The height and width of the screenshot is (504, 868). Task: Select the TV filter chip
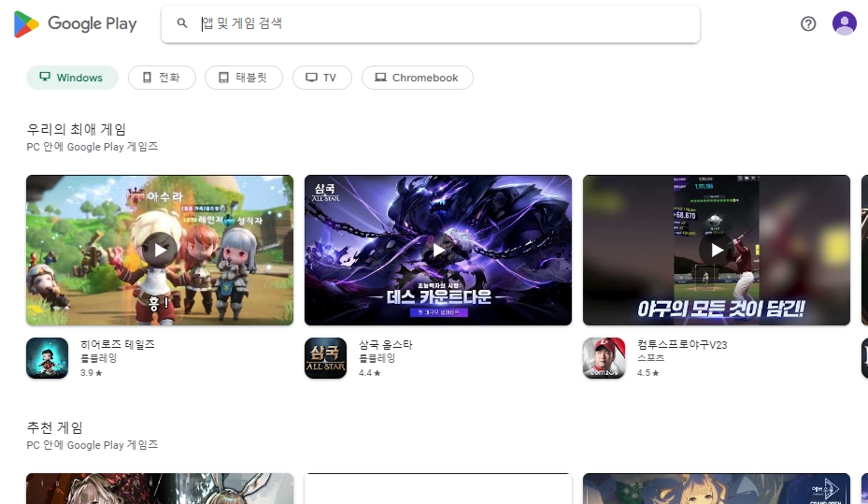tap(322, 78)
